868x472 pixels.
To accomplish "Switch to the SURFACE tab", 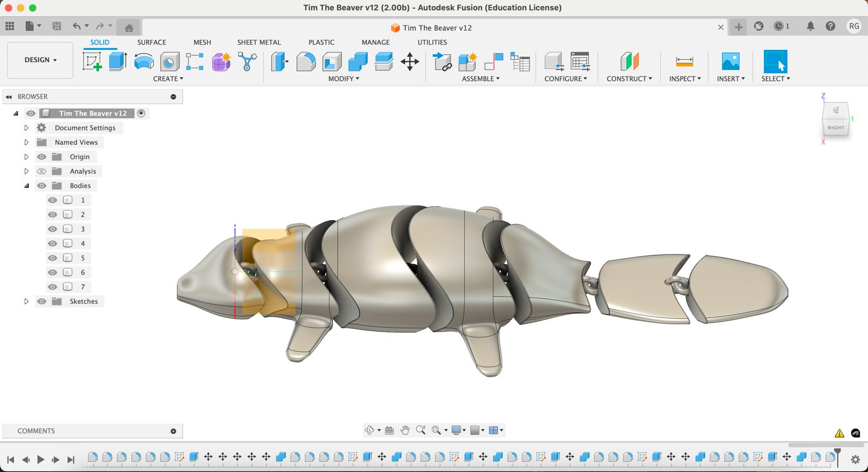I will pyautogui.click(x=151, y=42).
